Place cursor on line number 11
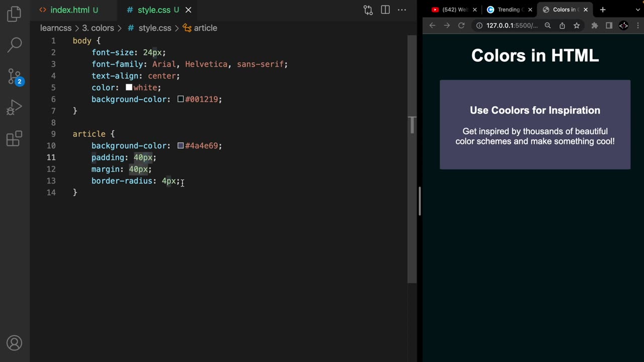Screen dimensions: 644x362 pos(51,157)
